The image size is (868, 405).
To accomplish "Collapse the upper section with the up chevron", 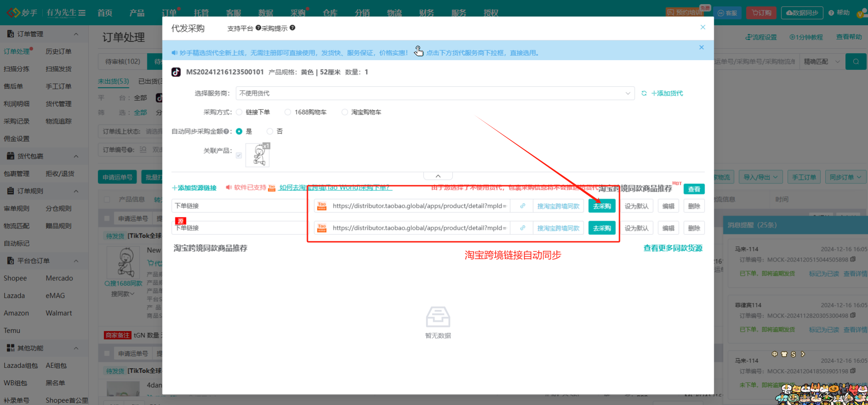I will click(x=438, y=176).
